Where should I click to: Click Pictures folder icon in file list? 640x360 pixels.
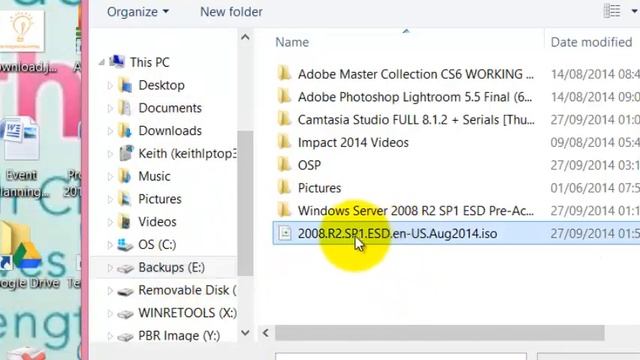click(x=284, y=188)
